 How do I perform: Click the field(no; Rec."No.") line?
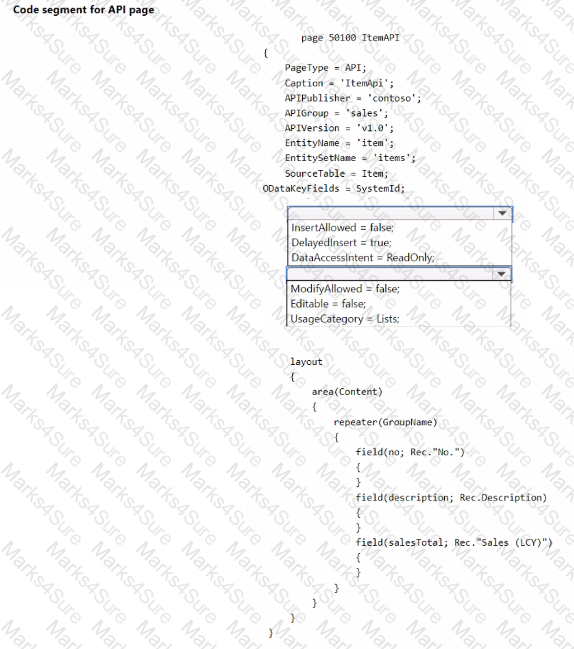[410, 452]
